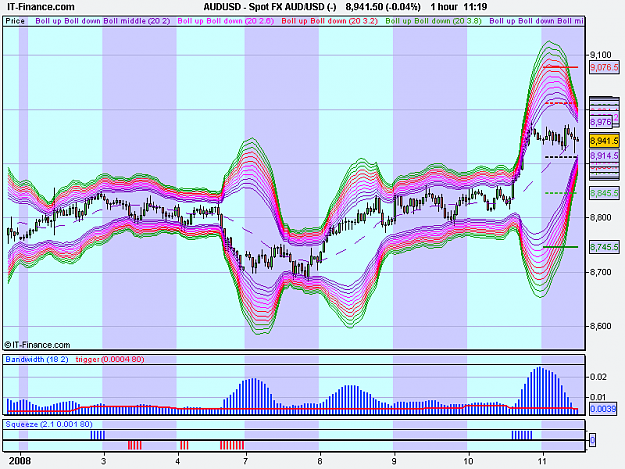
Task: Click the 0.0039 bandwidth value tag
Action: pyautogui.click(x=603, y=409)
